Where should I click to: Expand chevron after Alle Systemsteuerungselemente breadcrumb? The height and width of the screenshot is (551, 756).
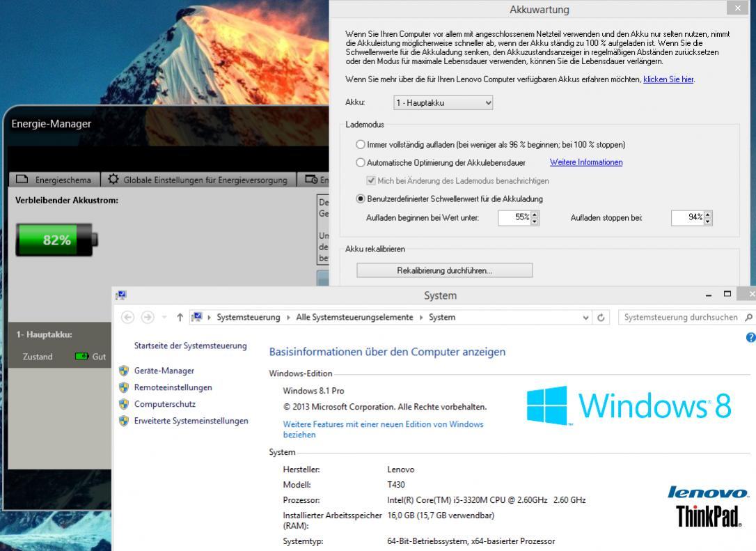421,317
